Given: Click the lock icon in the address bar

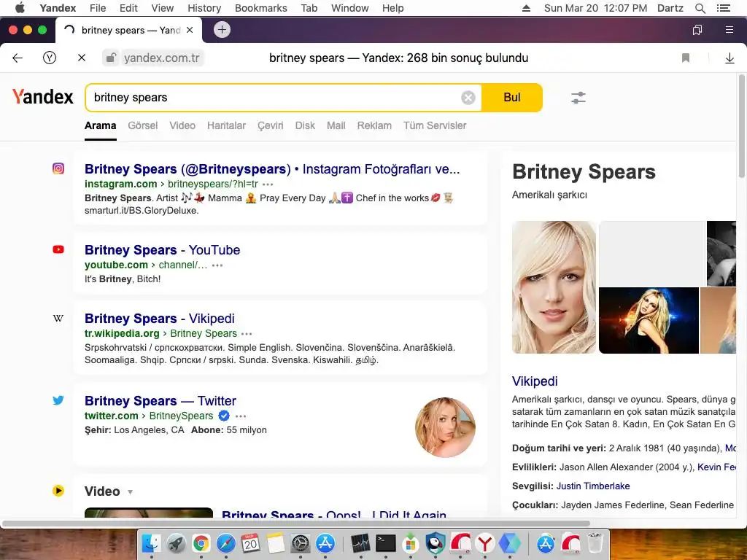Looking at the screenshot, I should [x=111, y=58].
